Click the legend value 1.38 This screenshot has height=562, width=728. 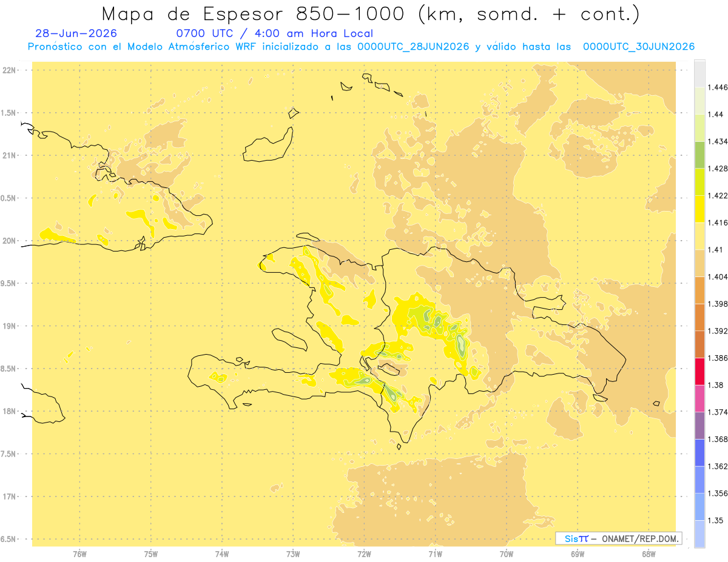(715, 385)
